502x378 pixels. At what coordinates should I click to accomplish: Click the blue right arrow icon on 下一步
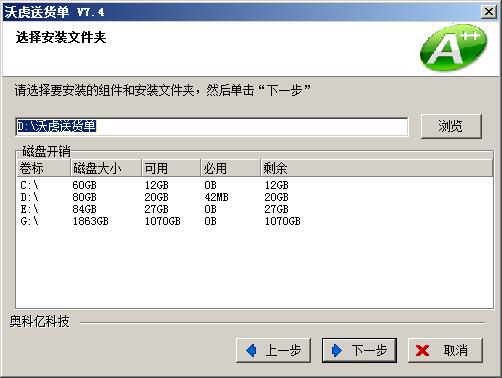(337, 350)
